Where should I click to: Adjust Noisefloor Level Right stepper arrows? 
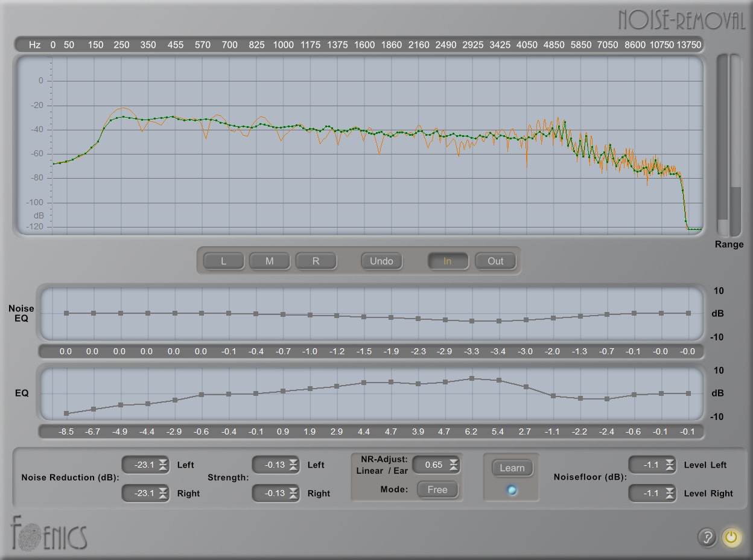click(x=670, y=493)
